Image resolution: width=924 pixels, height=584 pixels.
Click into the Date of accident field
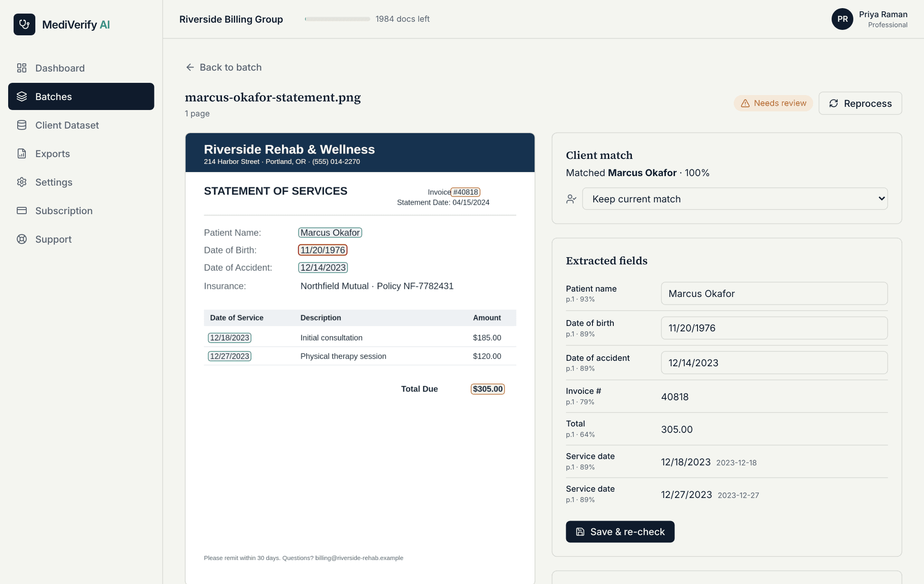pyautogui.click(x=774, y=363)
